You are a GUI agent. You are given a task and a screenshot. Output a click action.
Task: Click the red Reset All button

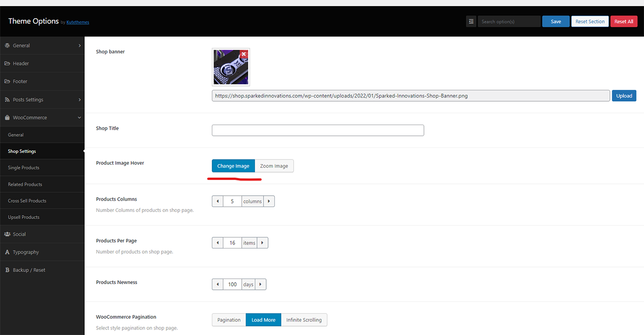pyautogui.click(x=624, y=21)
